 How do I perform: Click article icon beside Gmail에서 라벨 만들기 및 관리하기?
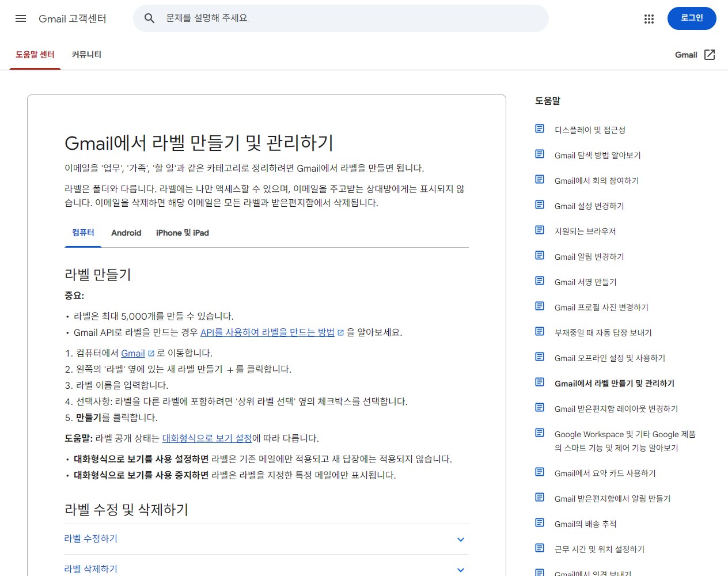[540, 382]
